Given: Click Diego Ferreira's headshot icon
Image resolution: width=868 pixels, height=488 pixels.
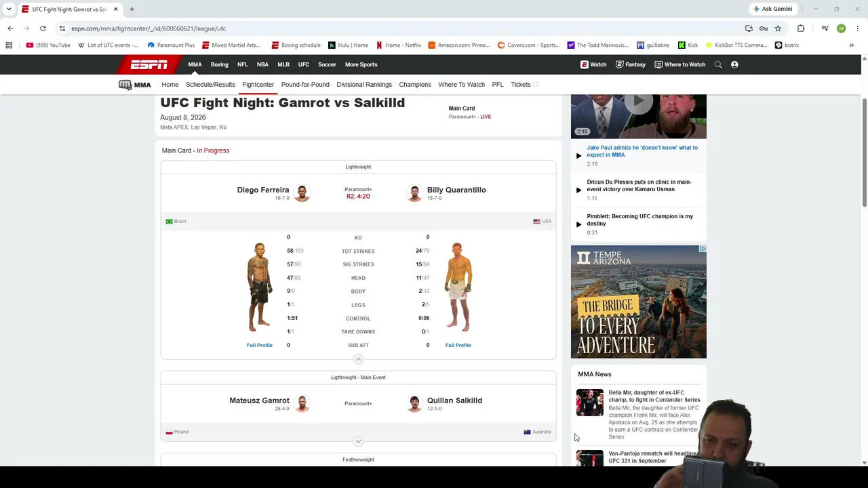Looking at the screenshot, I should [x=302, y=193].
